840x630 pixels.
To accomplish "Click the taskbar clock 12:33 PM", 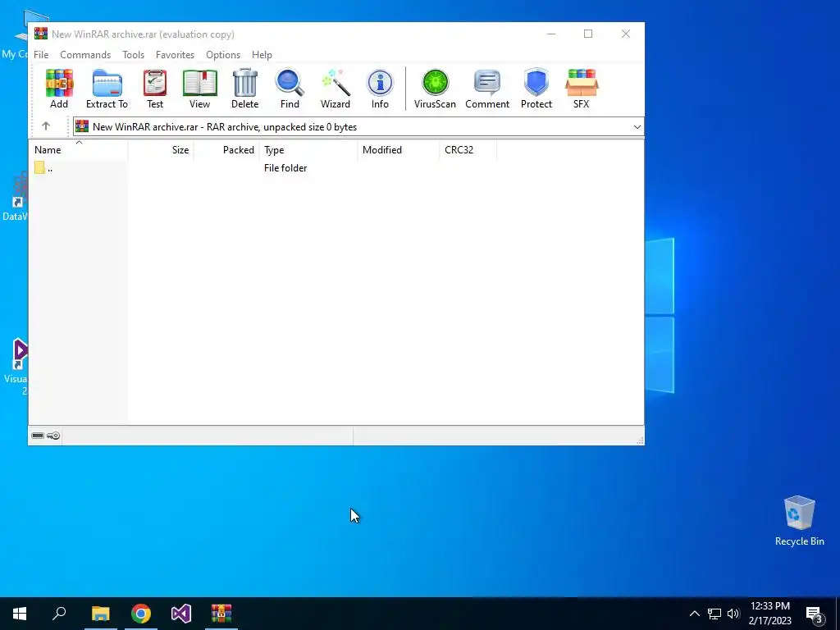I will pos(769,606).
